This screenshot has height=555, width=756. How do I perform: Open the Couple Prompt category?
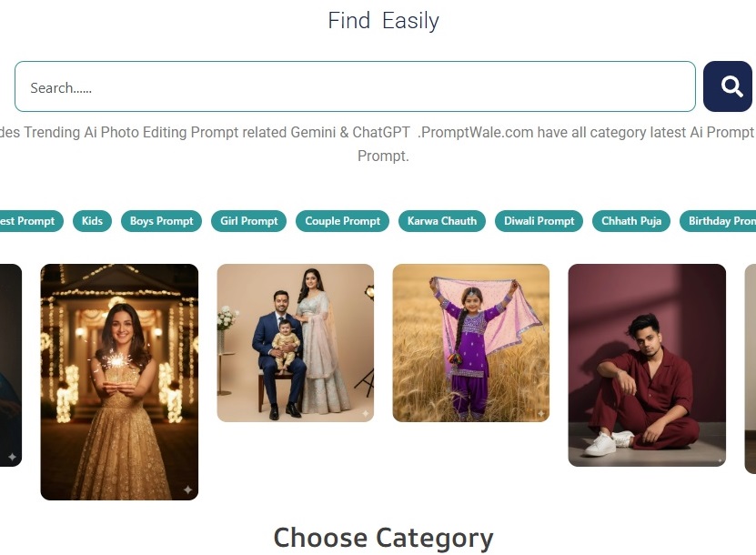(x=342, y=221)
